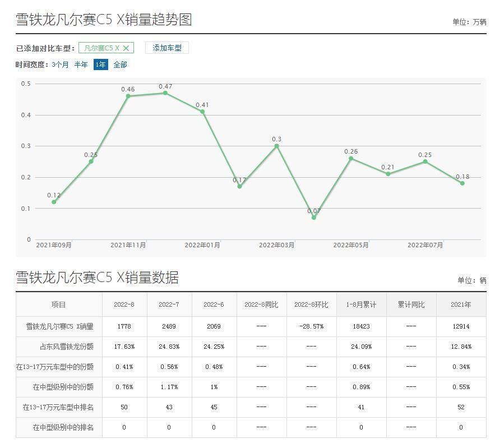Click the 0.07 lowest data point
495x448 pixels.
click(314, 218)
